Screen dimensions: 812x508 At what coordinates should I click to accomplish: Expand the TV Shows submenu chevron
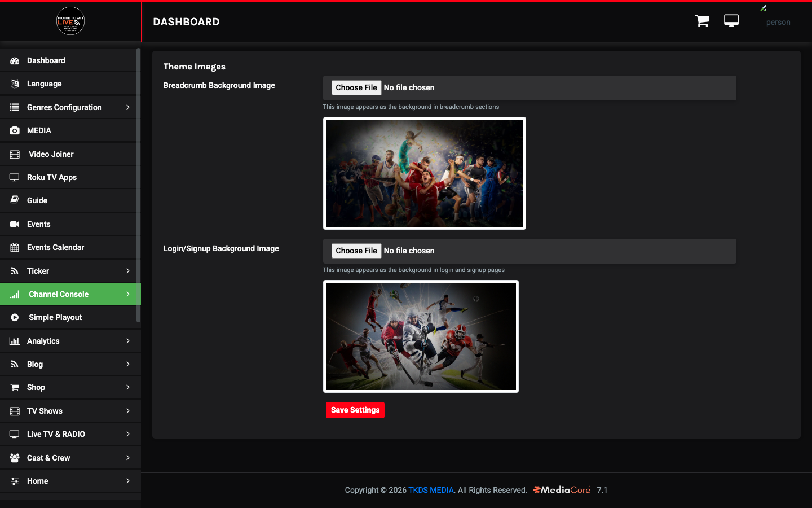click(x=128, y=411)
